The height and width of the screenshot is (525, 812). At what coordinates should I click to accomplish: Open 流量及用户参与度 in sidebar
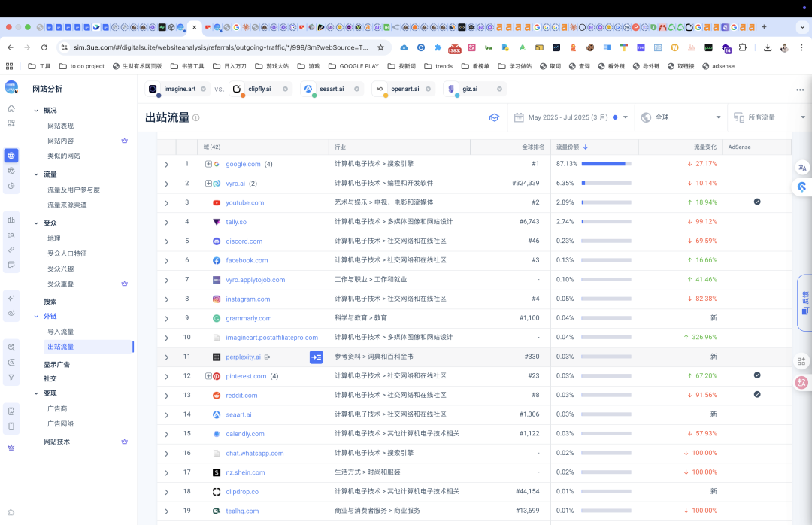pos(74,190)
